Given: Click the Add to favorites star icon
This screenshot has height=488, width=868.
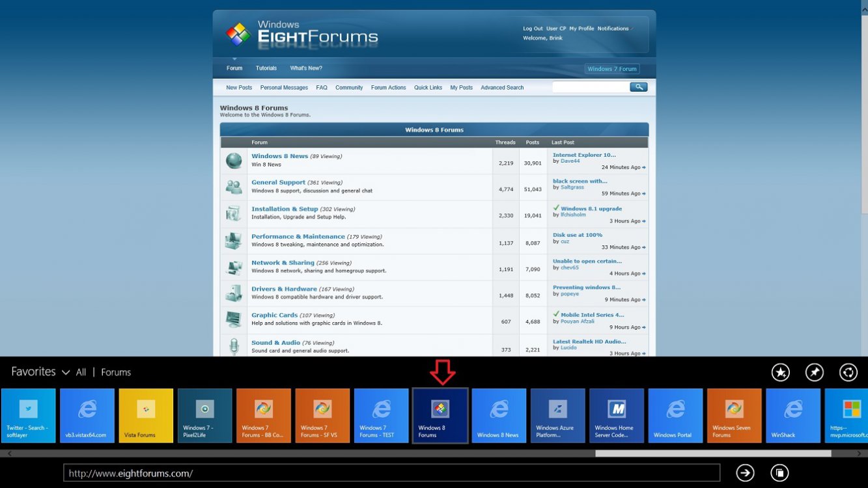Looking at the screenshot, I should point(780,372).
